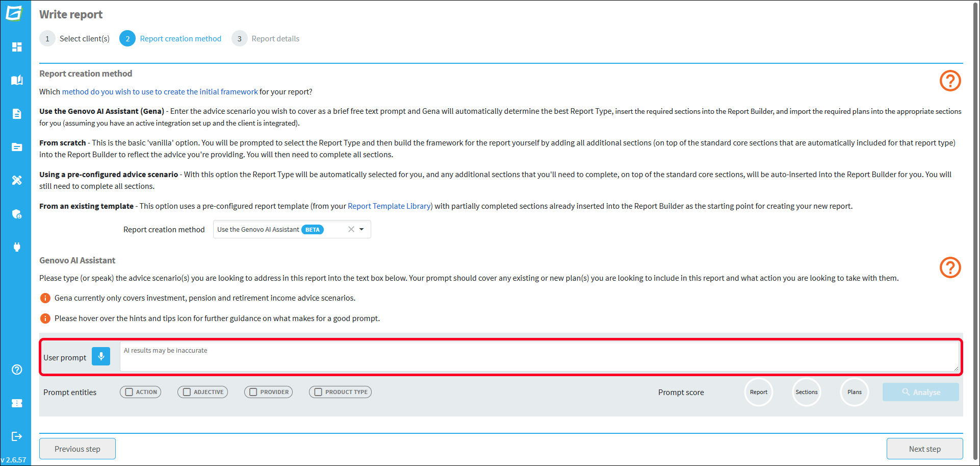The image size is (980, 466).
Task: Click the Prompt entities label
Action: (x=70, y=393)
